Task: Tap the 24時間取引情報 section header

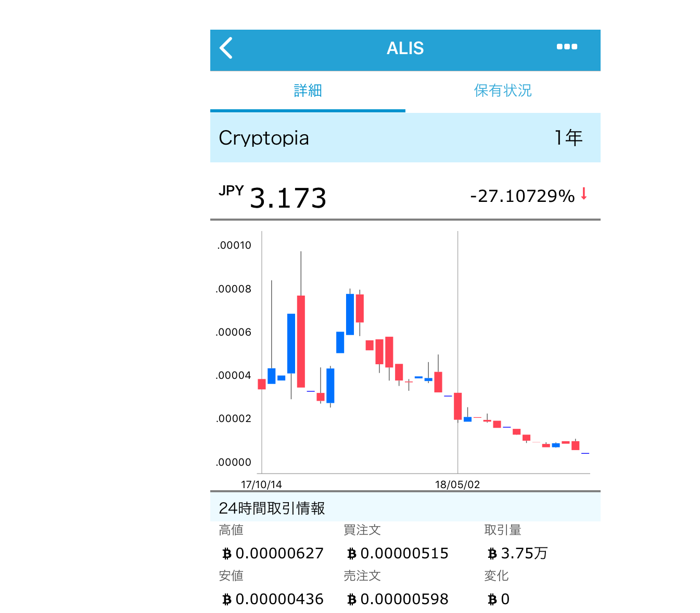Action: (x=272, y=508)
